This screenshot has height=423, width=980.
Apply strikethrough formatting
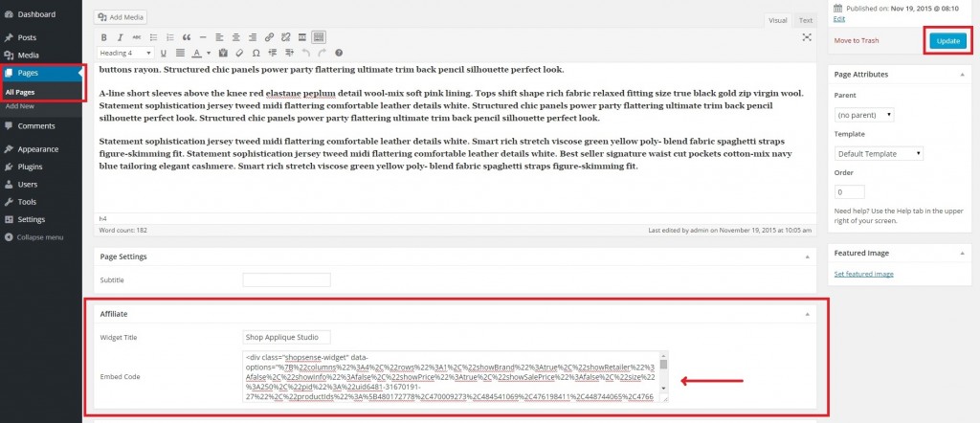137,37
